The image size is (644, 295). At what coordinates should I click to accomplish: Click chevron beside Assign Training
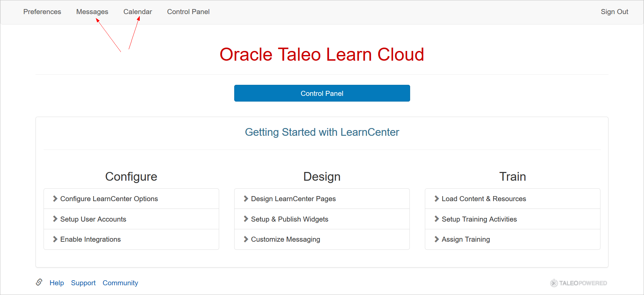point(437,239)
